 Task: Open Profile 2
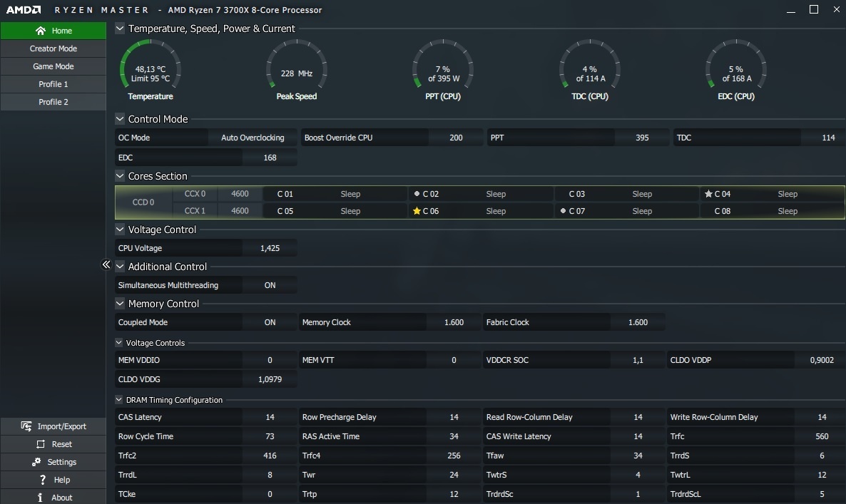coord(53,102)
